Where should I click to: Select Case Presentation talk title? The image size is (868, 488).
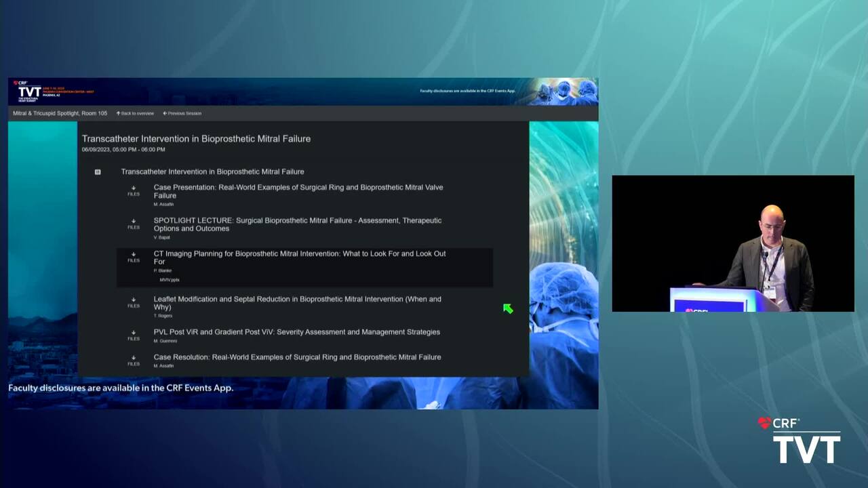click(x=298, y=191)
